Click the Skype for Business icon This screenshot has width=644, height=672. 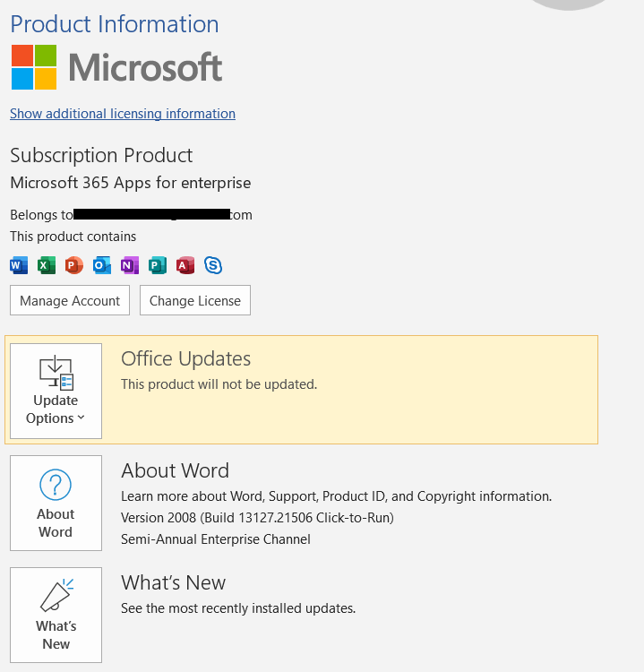coord(213,265)
